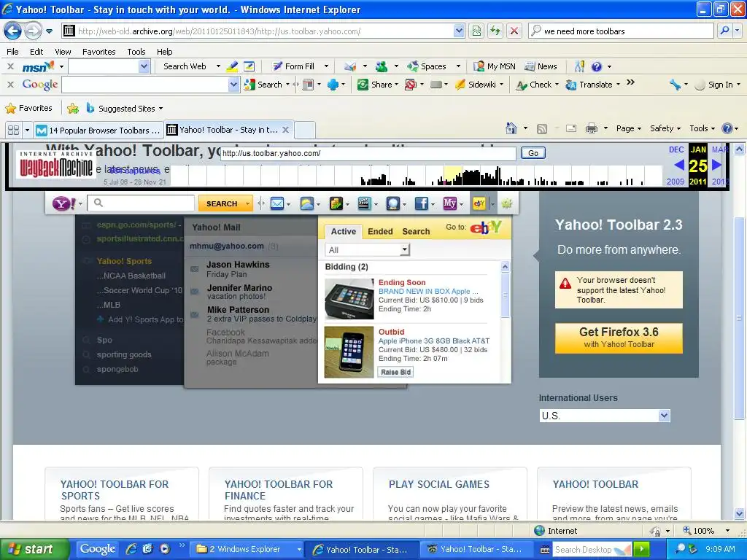Image resolution: width=747 pixels, height=560 pixels.
Task: Click the browser Back arrow button
Action: (13, 31)
